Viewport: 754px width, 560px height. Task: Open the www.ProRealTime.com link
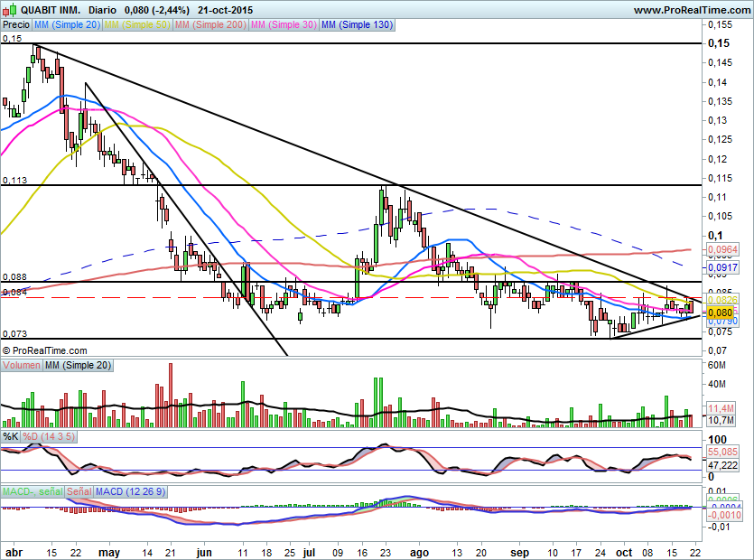click(691, 10)
